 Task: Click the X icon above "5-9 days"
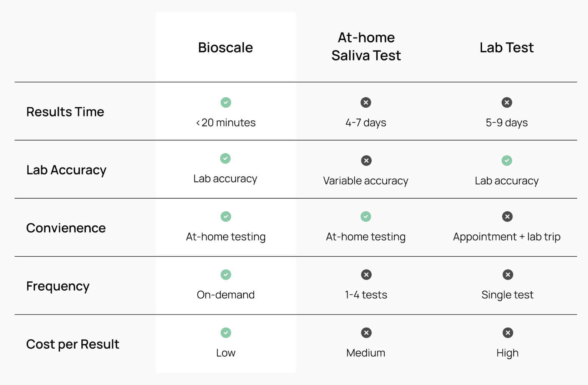(x=507, y=103)
